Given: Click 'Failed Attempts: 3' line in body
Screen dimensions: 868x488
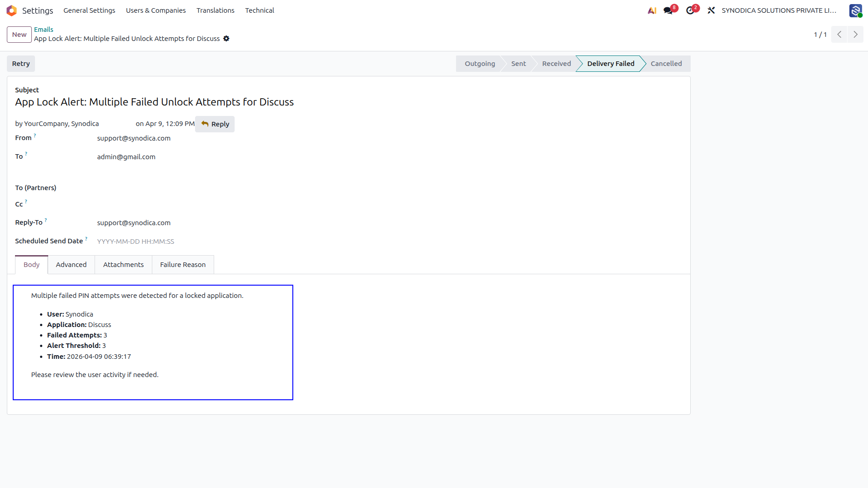Looking at the screenshot, I should pos(77,335).
